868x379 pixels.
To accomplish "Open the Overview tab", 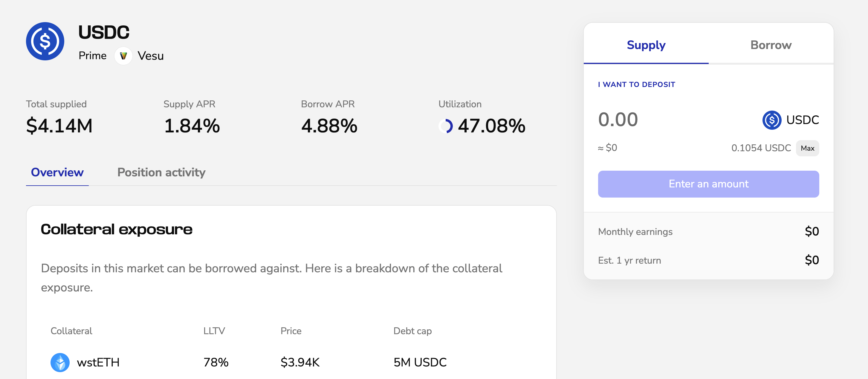I will coord(57,172).
